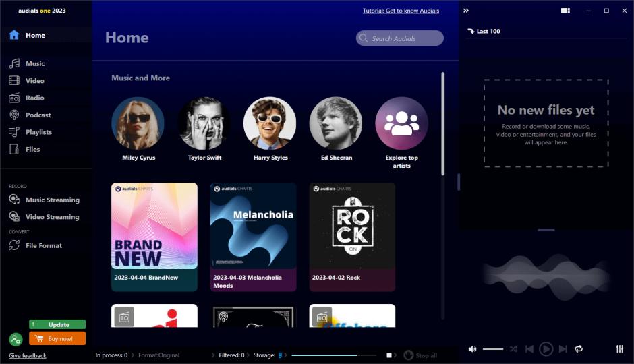Click the chevron after In process:0
The height and width of the screenshot is (364, 634).
tap(133, 355)
